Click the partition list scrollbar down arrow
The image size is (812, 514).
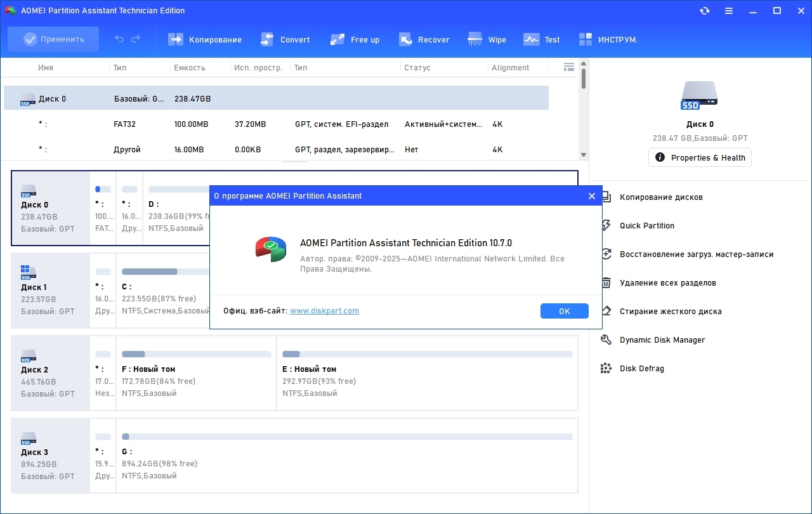pyautogui.click(x=584, y=154)
